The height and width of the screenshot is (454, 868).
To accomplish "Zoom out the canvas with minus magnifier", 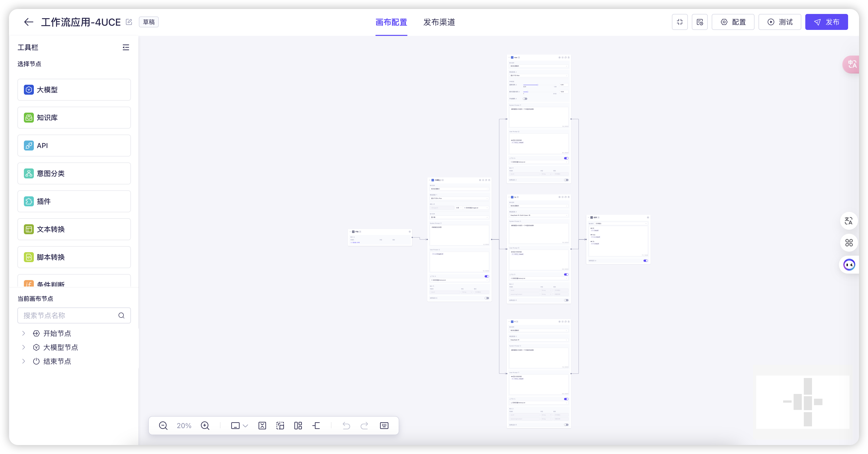I will pos(163,426).
